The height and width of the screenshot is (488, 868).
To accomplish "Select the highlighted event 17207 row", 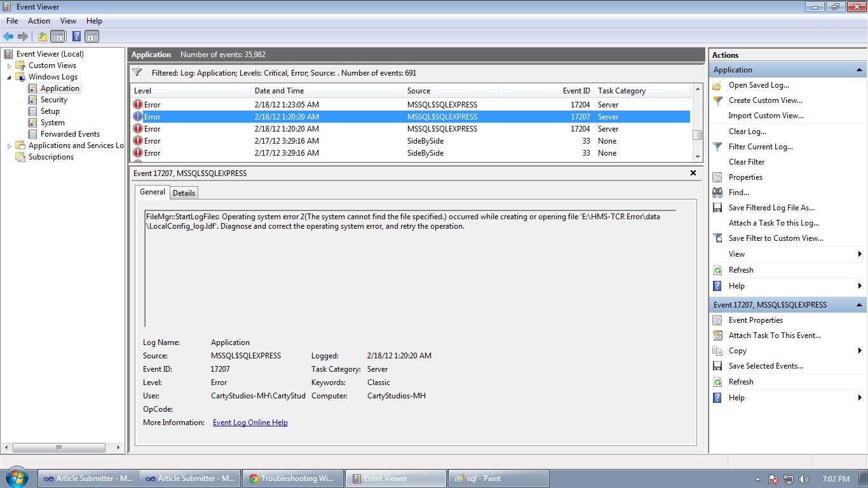I will 410,117.
